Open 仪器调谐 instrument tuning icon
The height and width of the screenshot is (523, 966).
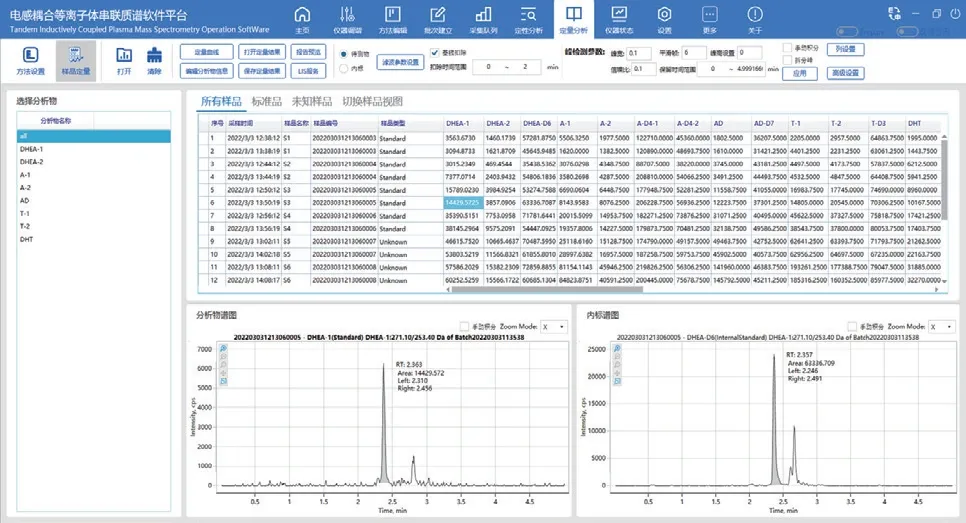click(x=347, y=20)
